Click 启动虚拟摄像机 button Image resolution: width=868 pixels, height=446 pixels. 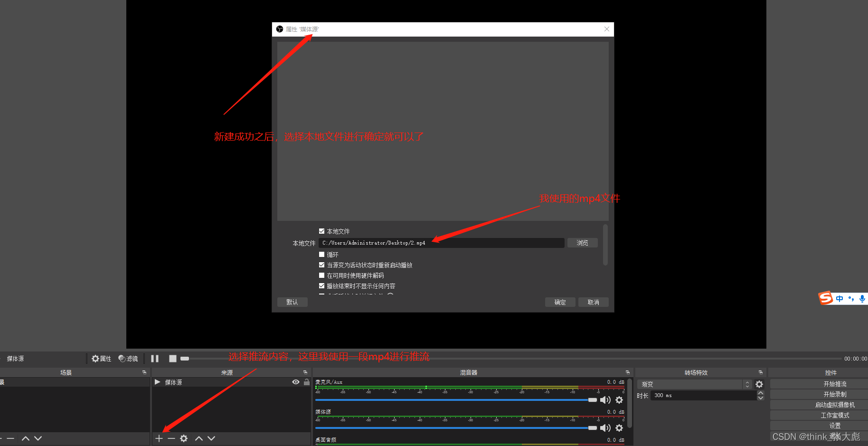pos(835,405)
